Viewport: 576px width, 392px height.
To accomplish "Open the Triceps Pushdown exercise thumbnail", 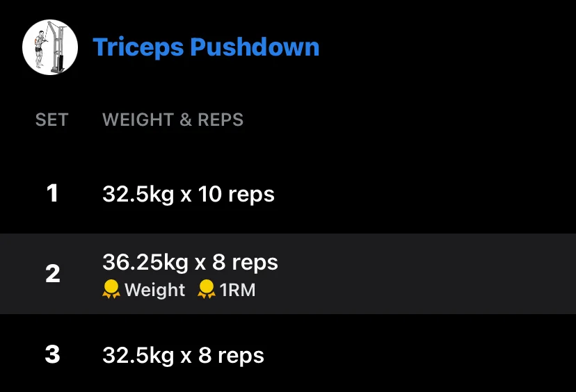I will pos(50,47).
